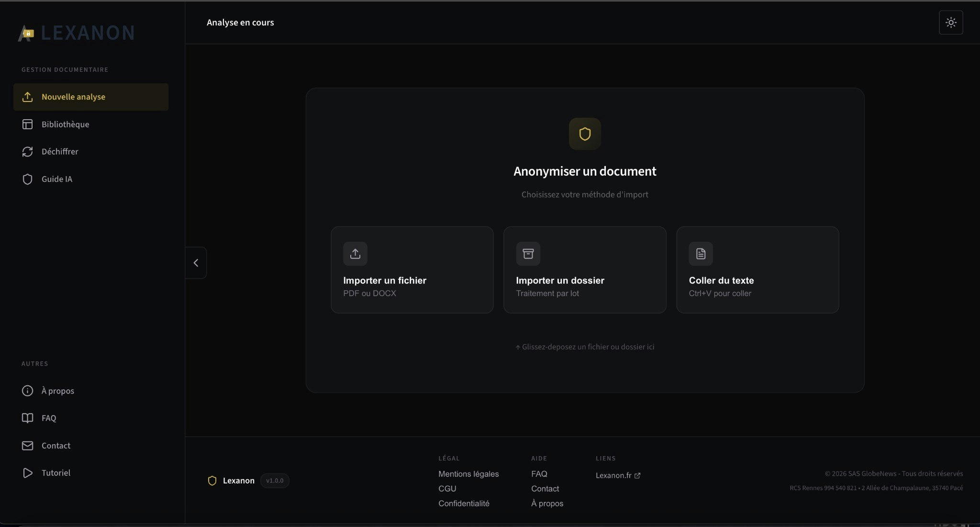Visit the Lexanon.fr external link
This screenshot has height=527, width=980.
pos(618,475)
